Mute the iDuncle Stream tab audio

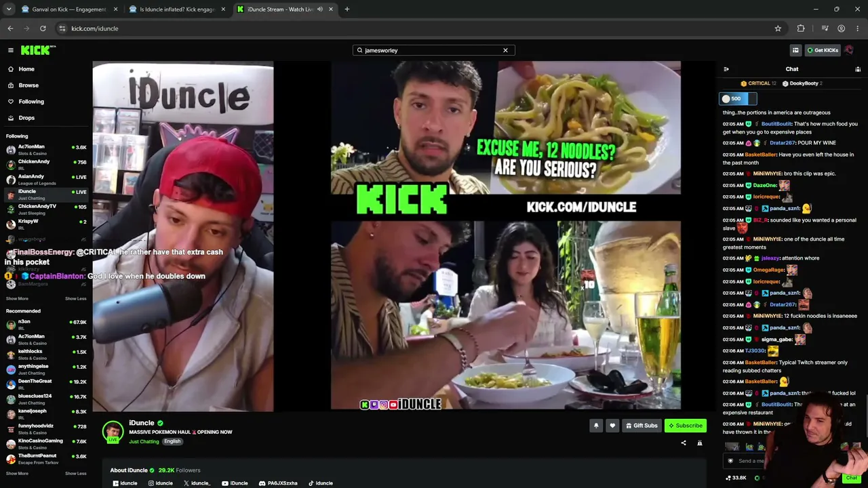tap(320, 9)
